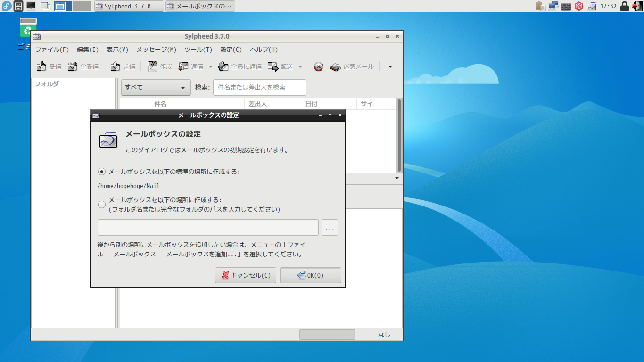This screenshot has width=644, height=362.
Task: Launch the terminal monitor icon in the panel
Action: (31, 6)
